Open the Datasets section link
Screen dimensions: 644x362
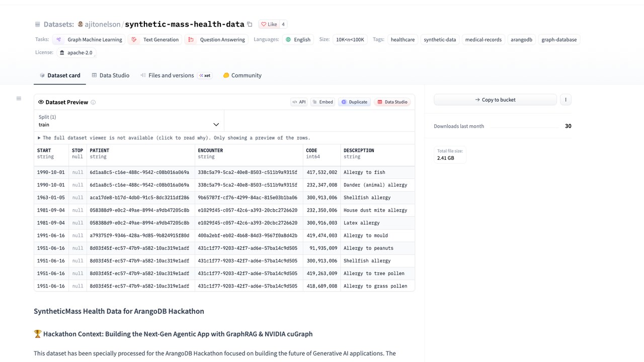[x=58, y=24]
